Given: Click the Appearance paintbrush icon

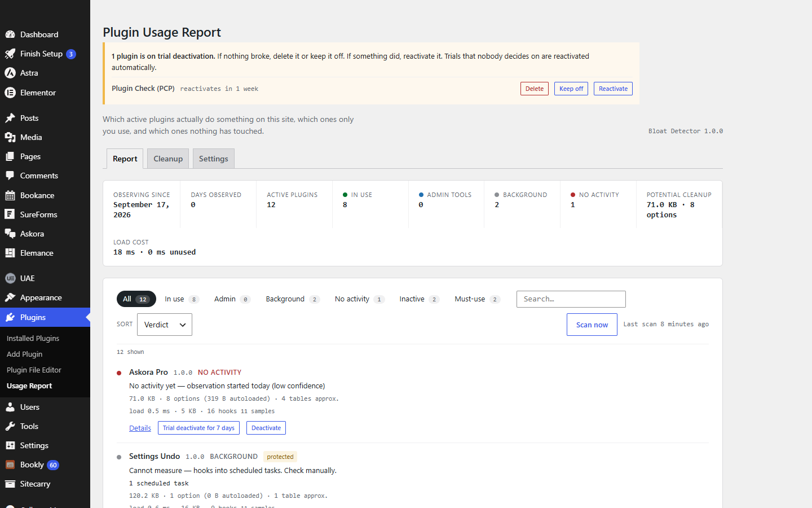Looking at the screenshot, I should [10, 297].
